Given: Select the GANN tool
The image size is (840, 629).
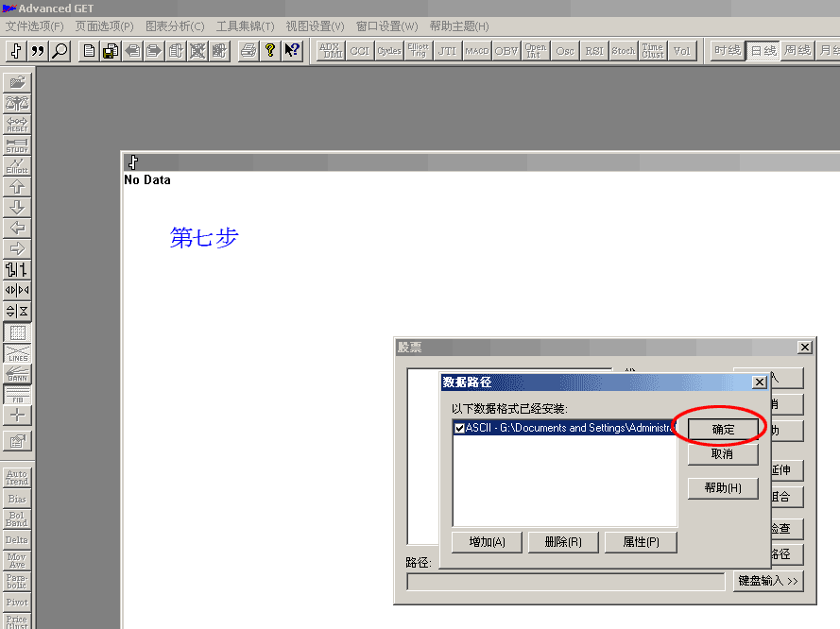Looking at the screenshot, I should (x=17, y=374).
